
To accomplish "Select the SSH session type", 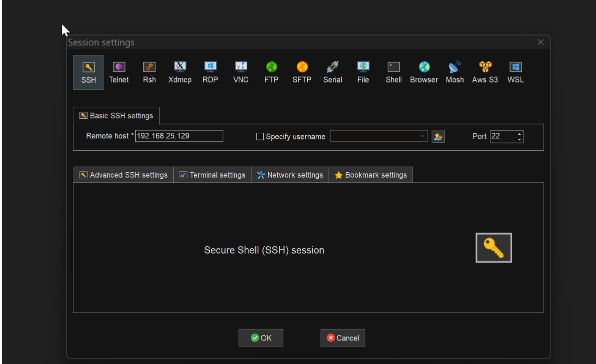I will click(x=88, y=72).
